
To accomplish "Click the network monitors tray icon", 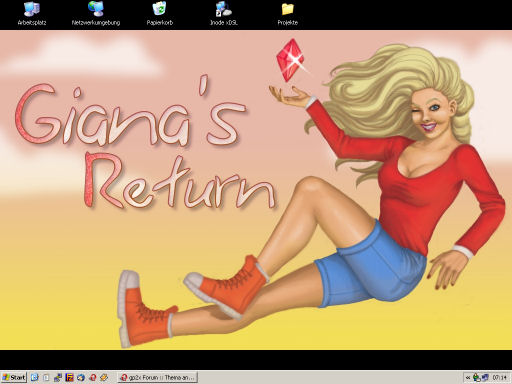I will pyautogui.click(x=485, y=378).
